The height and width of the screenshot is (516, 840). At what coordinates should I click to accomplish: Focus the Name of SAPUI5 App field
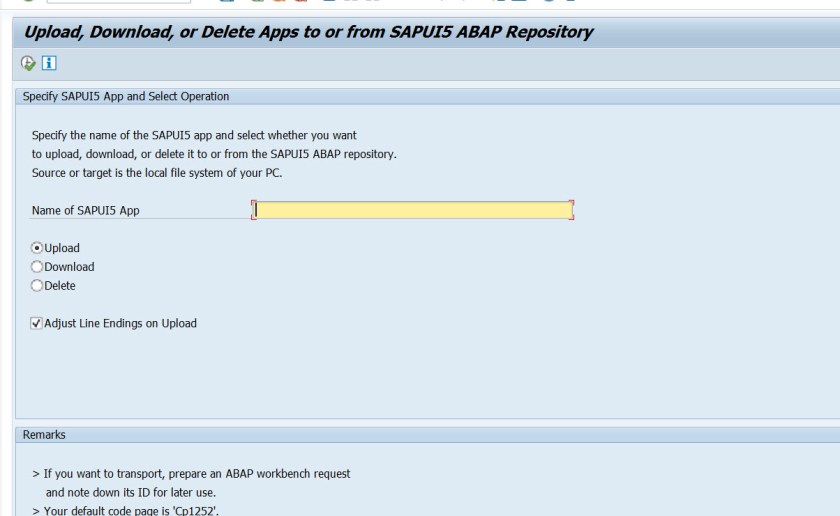412,210
